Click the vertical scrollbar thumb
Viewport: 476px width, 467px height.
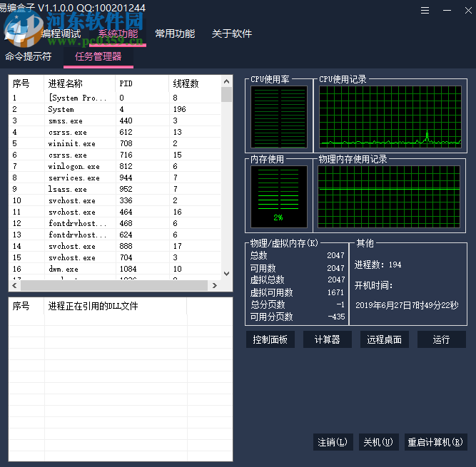tap(226, 94)
